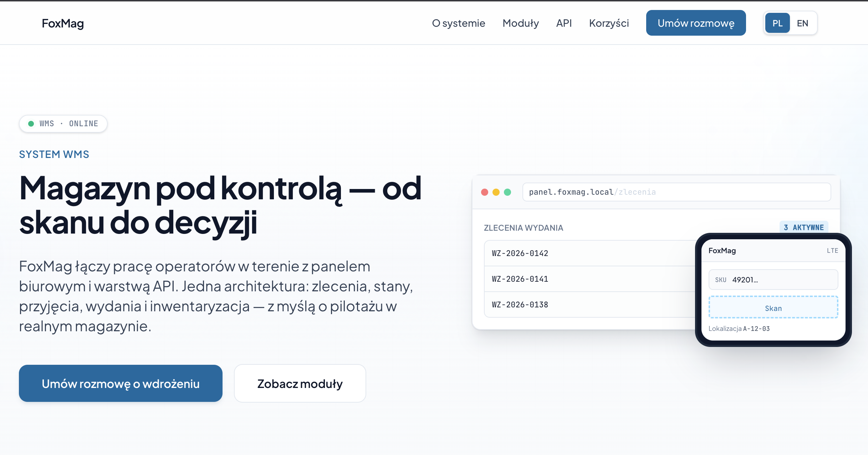868x455 pixels.
Task: Click the SKU 49201 input field
Action: 773,280
